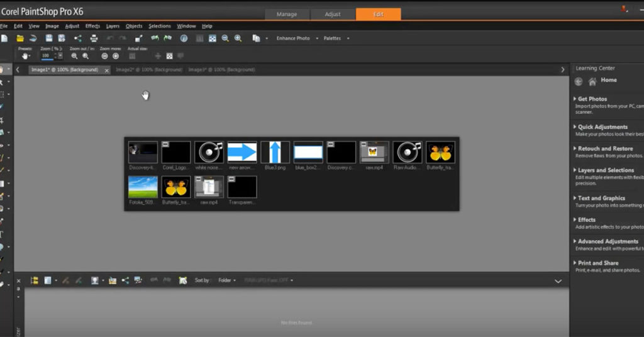Click the zoom in magnifier in top toolbar

click(x=238, y=38)
